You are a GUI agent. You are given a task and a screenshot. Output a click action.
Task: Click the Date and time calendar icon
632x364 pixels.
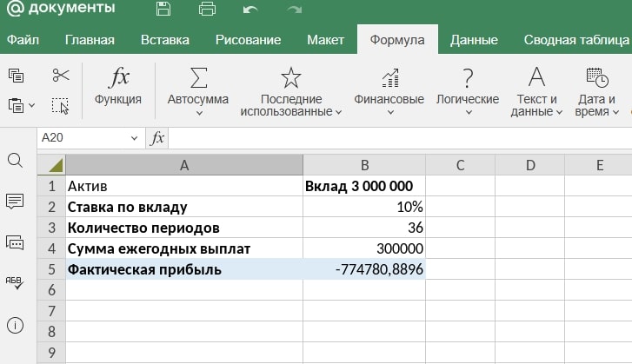tap(597, 77)
